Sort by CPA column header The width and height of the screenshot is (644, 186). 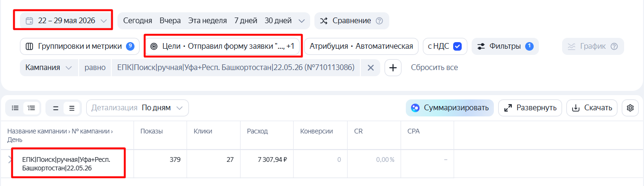413,131
